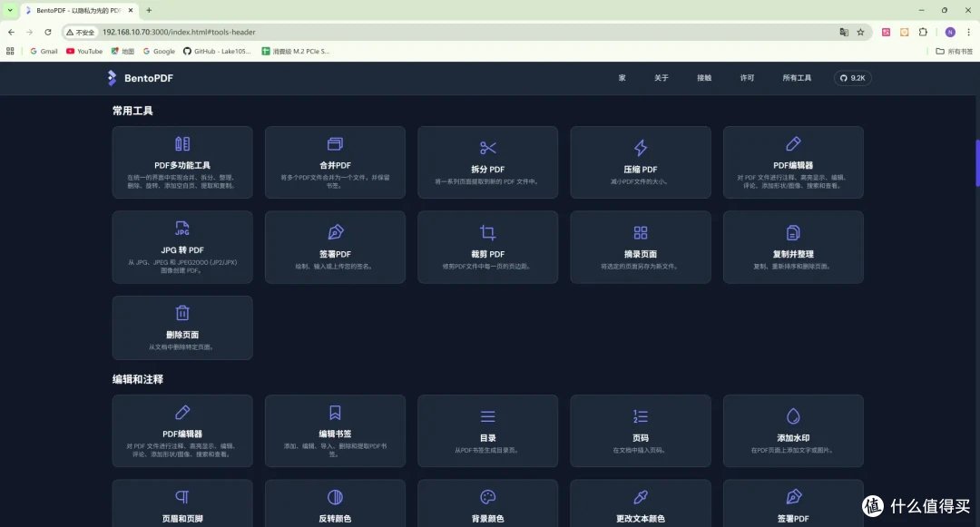Click the 目录 card title
The height and width of the screenshot is (527, 980).
488,438
